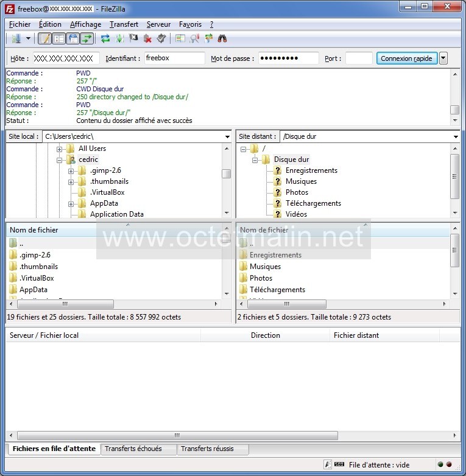Open directory listing filters icon

(180, 38)
